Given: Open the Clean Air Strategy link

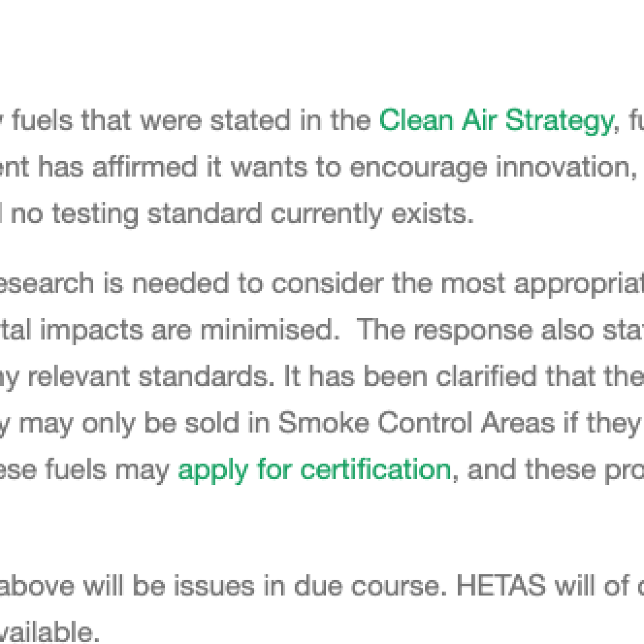Looking at the screenshot, I should click(496, 120).
